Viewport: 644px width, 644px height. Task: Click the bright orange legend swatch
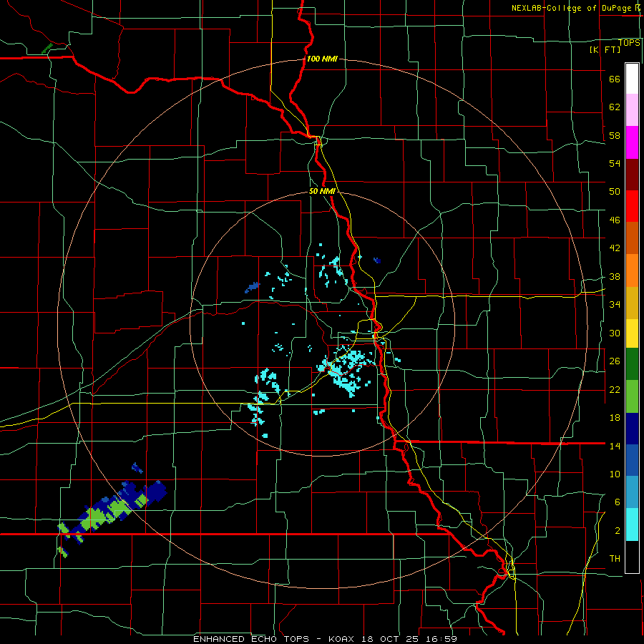632,270
